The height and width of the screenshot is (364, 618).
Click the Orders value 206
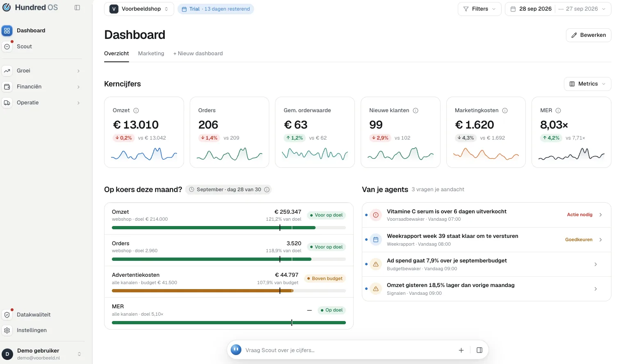(208, 125)
